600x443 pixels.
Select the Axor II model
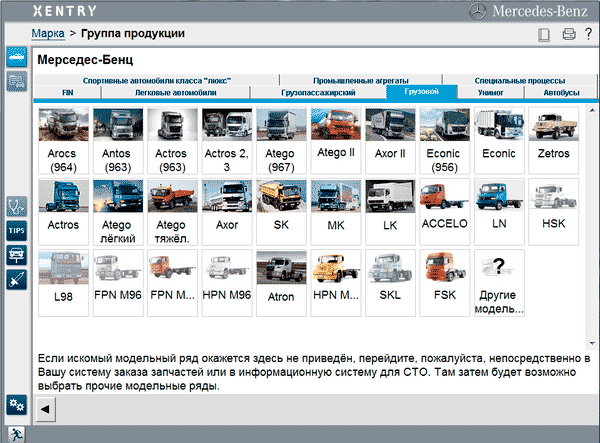coord(390,140)
